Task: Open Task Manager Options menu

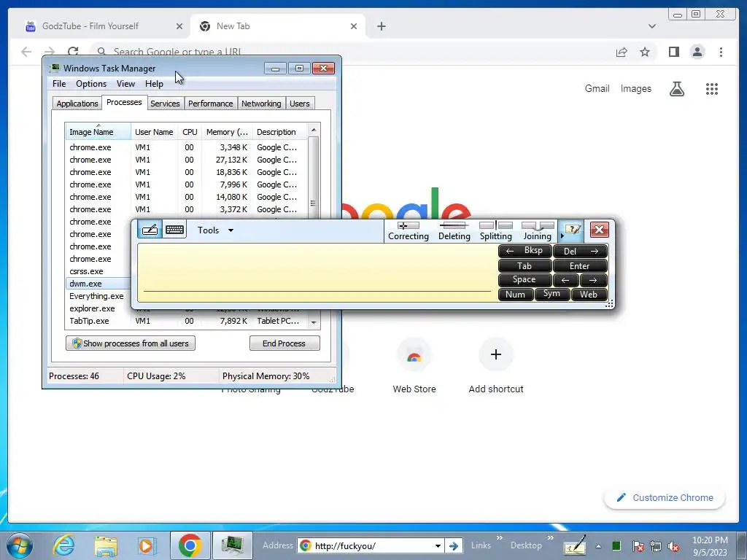Action: tap(91, 84)
